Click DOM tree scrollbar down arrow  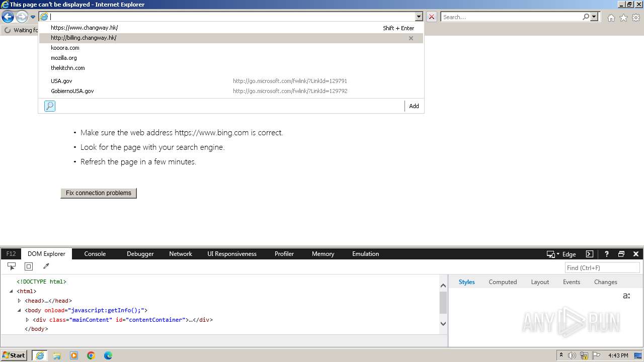point(443,324)
